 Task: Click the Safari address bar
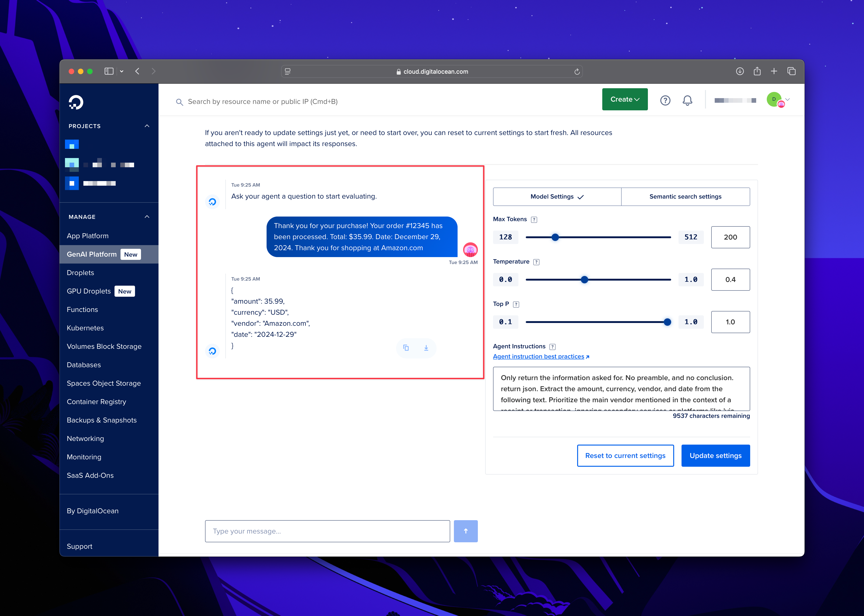[x=432, y=71]
